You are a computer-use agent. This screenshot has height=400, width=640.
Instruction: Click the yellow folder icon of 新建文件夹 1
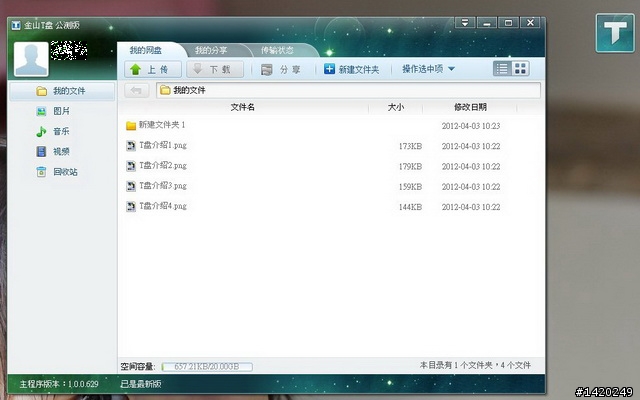click(131, 126)
